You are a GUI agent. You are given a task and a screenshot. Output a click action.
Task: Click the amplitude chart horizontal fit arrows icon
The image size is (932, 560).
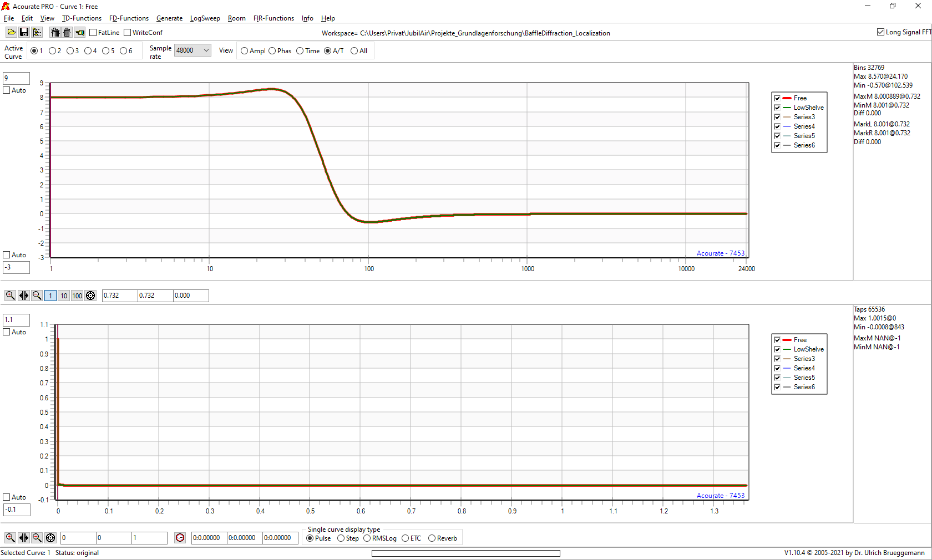click(x=23, y=296)
